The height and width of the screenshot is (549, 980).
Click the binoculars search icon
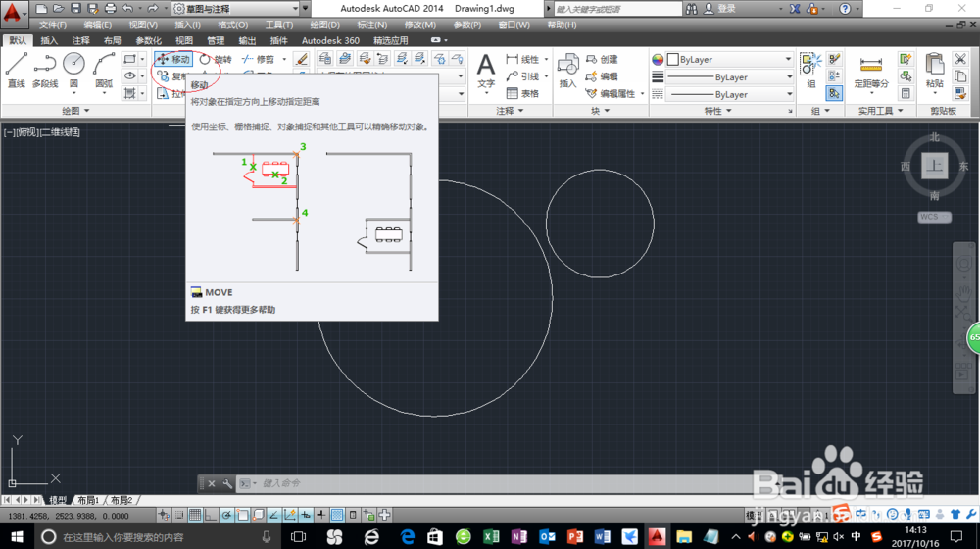click(x=691, y=9)
